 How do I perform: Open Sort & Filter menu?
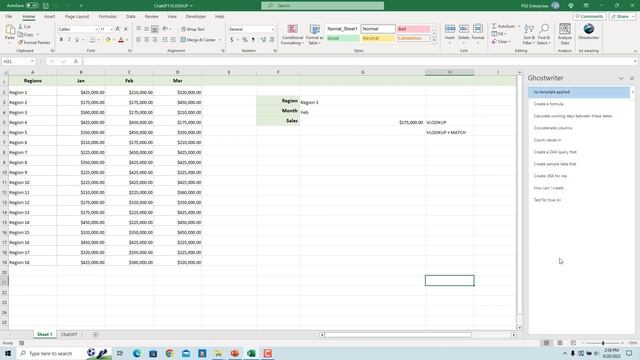pyautogui.click(x=529, y=34)
